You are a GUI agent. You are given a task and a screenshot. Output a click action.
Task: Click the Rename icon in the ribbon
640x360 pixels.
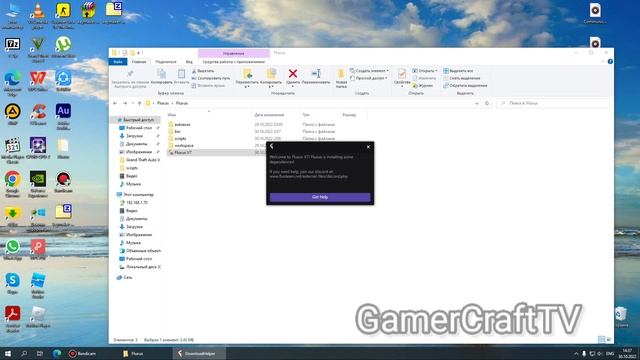point(316,74)
